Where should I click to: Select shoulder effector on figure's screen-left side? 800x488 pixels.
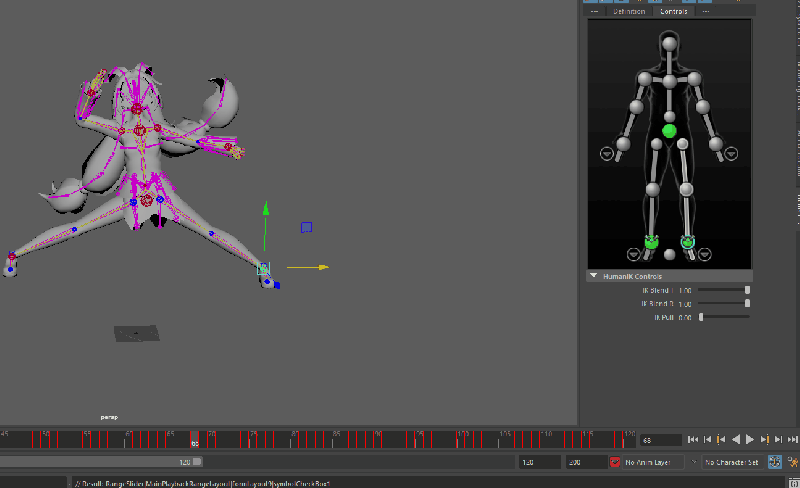pos(645,79)
